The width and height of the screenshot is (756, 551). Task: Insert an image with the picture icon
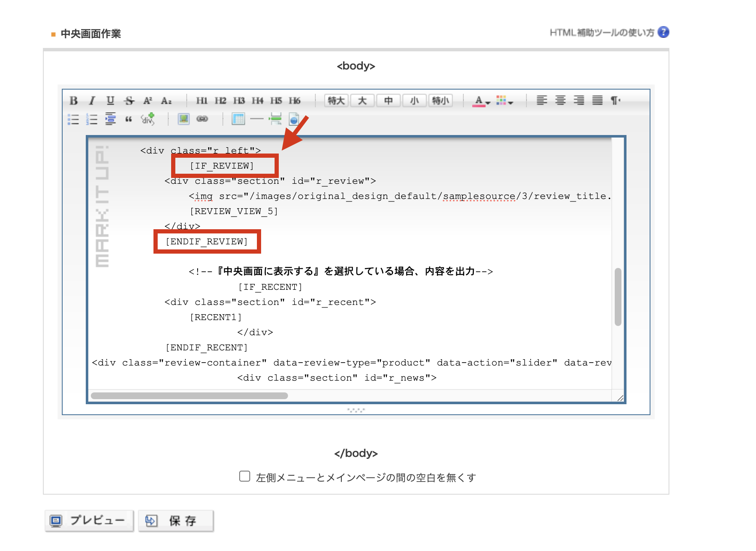pyautogui.click(x=184, y=119)
